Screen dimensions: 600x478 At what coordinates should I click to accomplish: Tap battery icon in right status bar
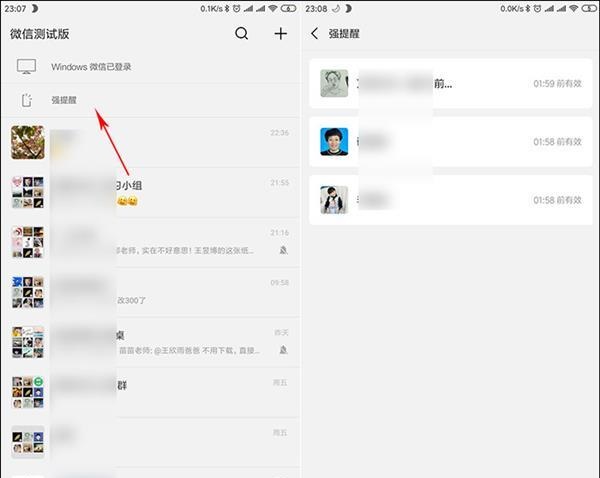[589, 8]
